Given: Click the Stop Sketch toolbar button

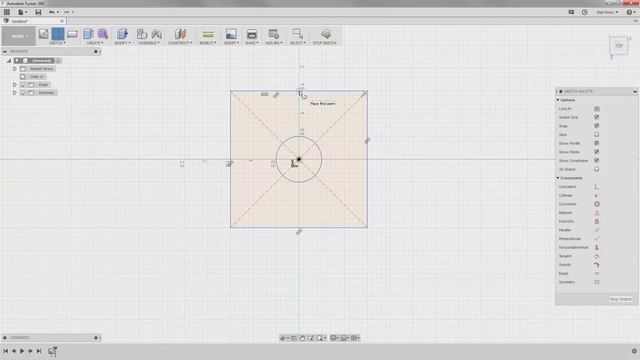Looking at the screenshot, I should pyautogui.click(x=325, y=36).
